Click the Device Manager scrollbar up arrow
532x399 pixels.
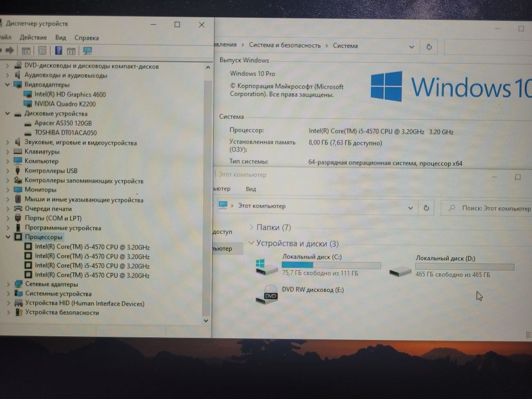207,68
